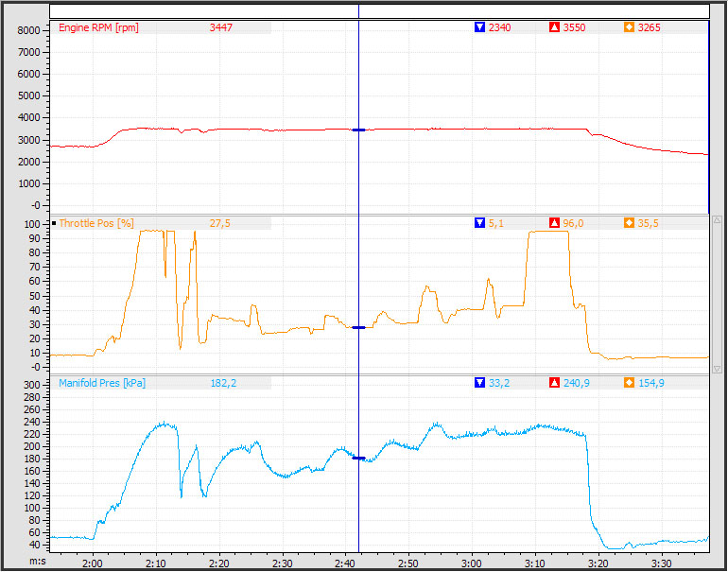The height and width of the screenshot is (572, 728).
Task: Click the Manifold Pres maximum marker icon
Action: tap(554, 383)
